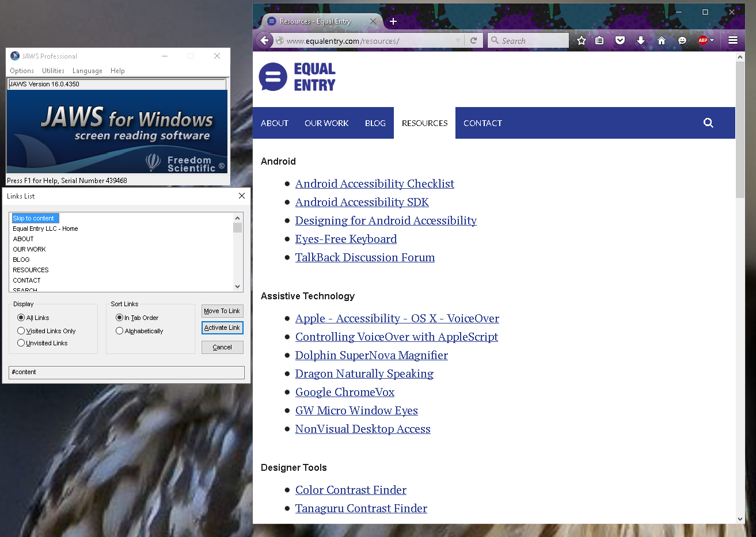Open the Android Accessibility Checklist link
This screenshot has width=756, height=537.
click(374, 184)
